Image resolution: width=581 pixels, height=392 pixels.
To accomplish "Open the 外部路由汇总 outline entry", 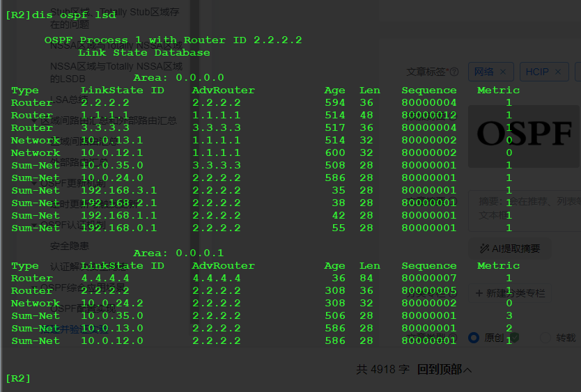I will tap(79, 162).
